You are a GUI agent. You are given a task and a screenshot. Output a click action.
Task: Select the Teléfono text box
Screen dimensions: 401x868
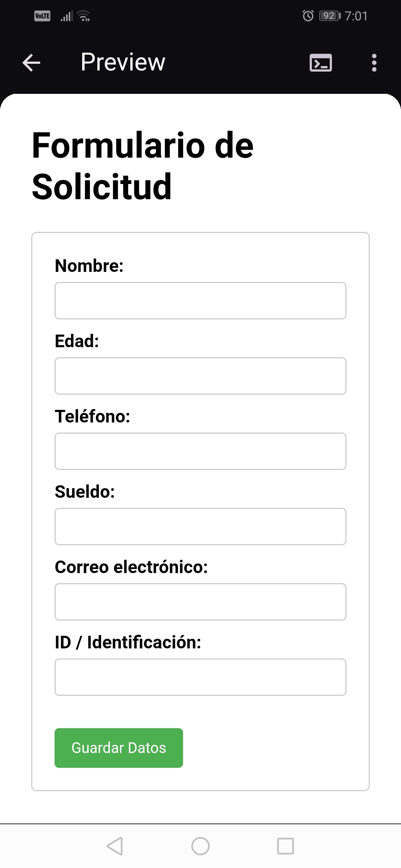click(x=200, y=451)
